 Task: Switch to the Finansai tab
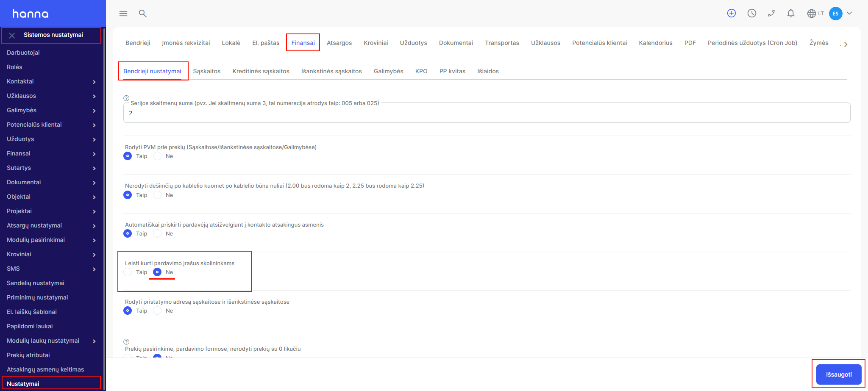(x=303, y=43)
